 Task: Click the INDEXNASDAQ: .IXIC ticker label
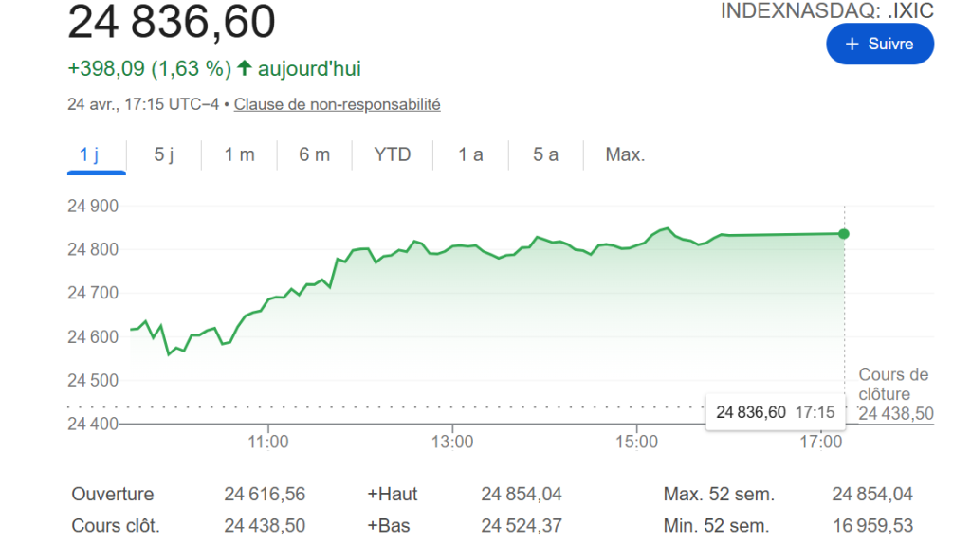[827, 10]
